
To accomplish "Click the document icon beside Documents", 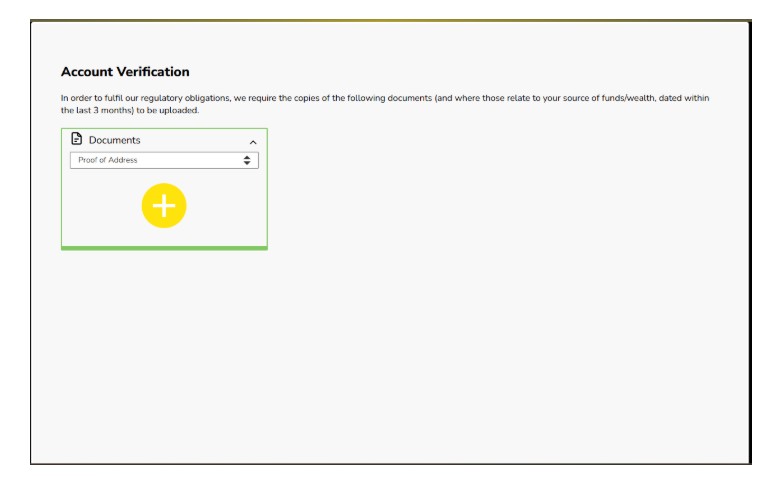I will (x=77, y=139).
